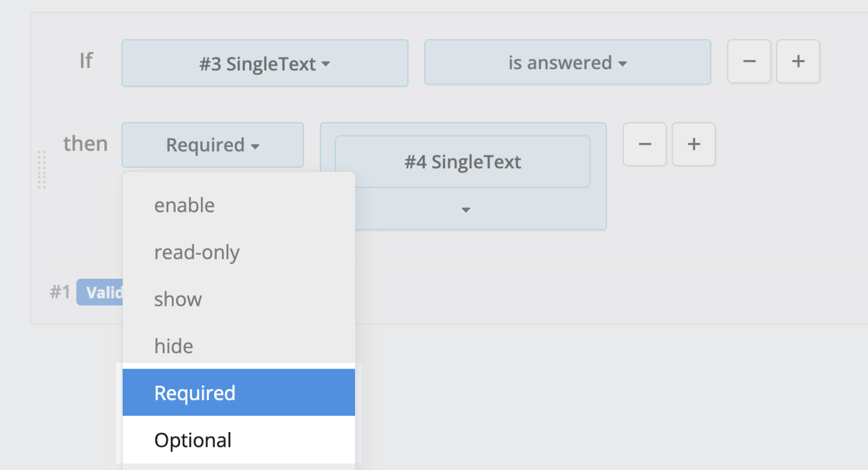
Task: Remove the then action with minus button
Action: [644, 144]
